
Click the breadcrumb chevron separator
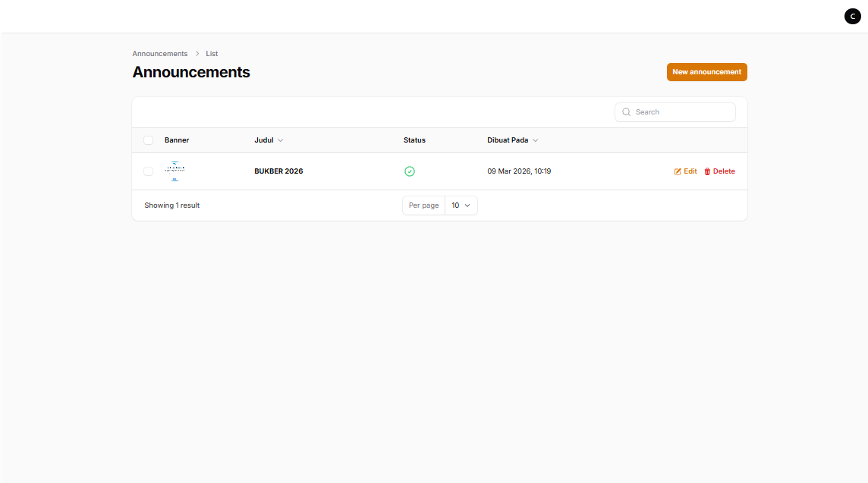click(x=197, y=54)
